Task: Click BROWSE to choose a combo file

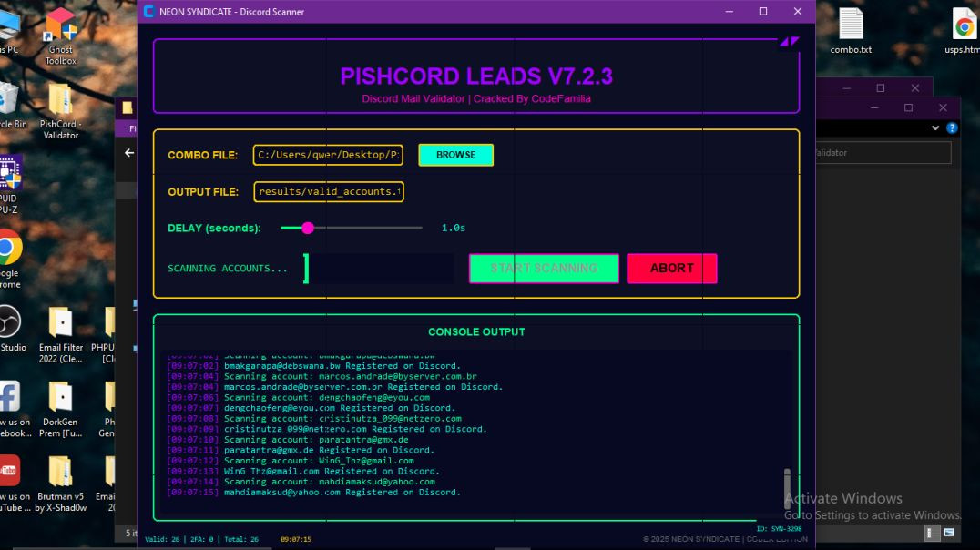Action: click(455, 155)
